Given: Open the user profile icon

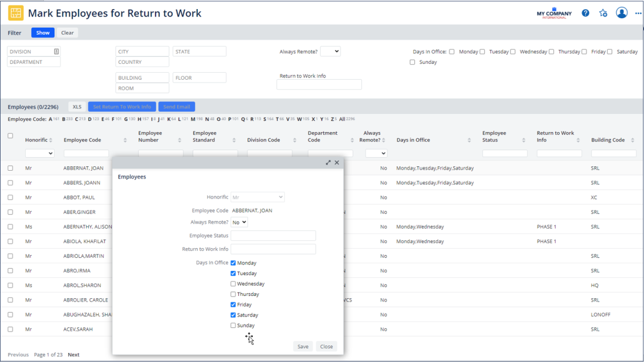Looking at the screenshot, I should 621,13.
